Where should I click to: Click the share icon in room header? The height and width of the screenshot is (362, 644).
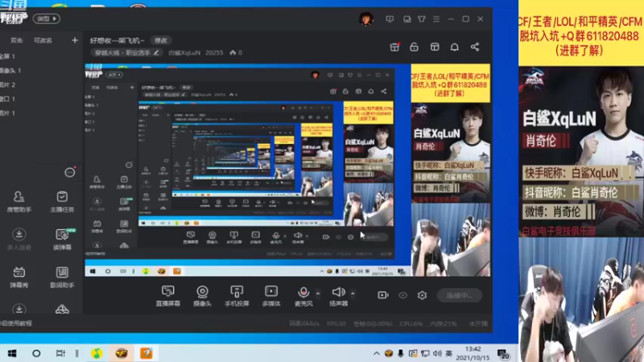(475, 47)
